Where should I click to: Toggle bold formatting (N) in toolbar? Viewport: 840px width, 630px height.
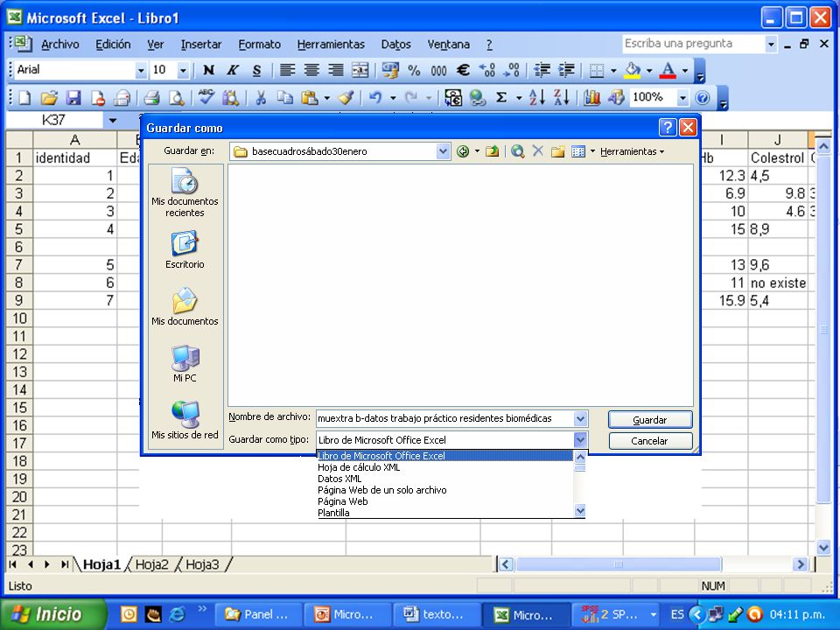[209, 70]
